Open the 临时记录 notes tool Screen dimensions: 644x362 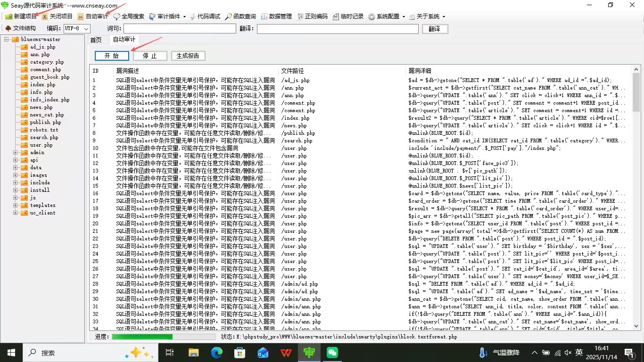tap(348, 16)
